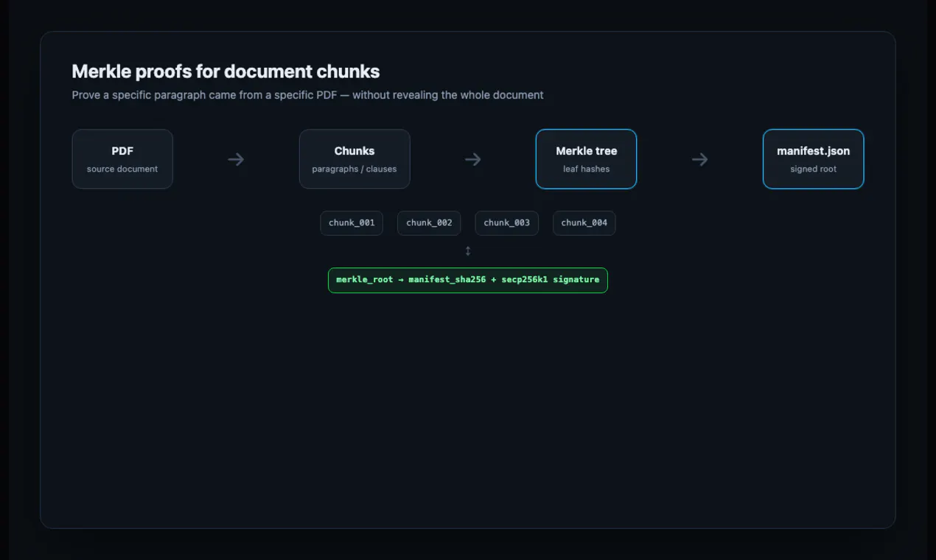This screenshot has width=936, height=560.
Task: Select the chunk_004 chip
Action: (x=584, y=223)
